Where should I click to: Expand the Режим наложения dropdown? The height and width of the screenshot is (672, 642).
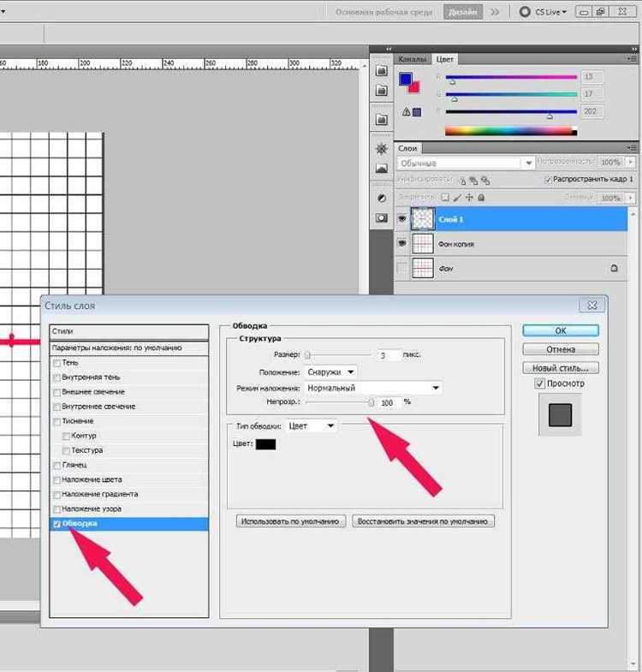click(x=373, y=388)
